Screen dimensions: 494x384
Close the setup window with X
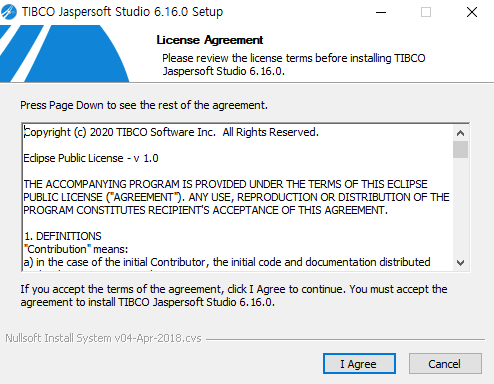(472, 12)
